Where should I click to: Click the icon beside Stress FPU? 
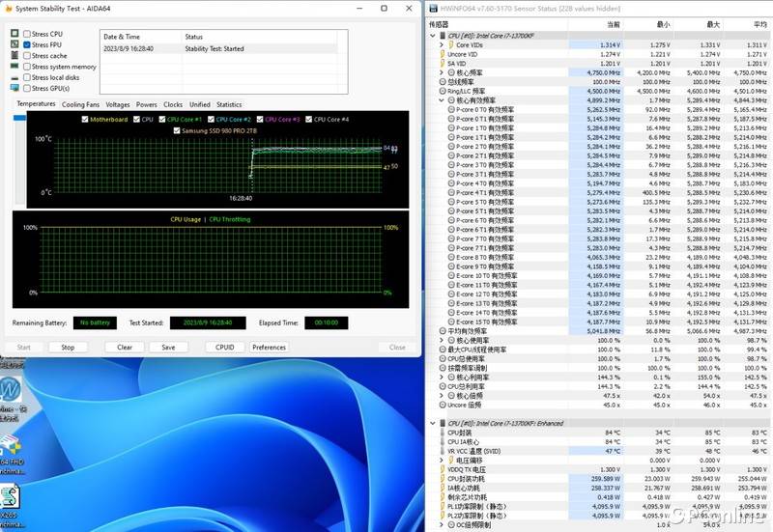click(x=14, y=44)
